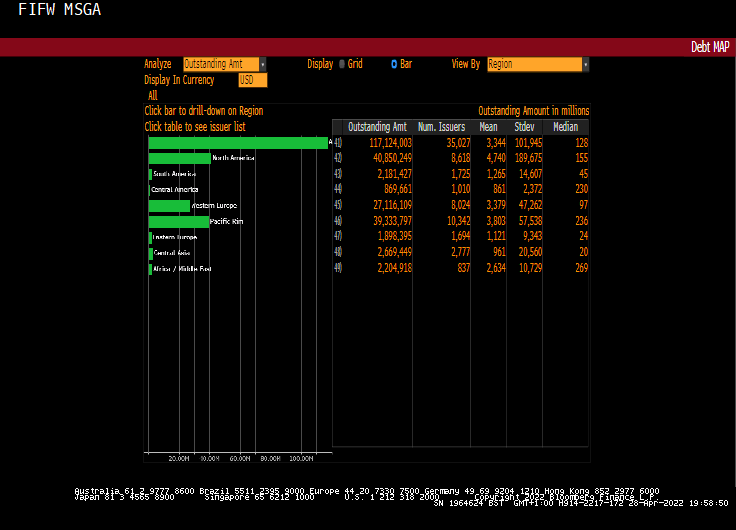Drill down on the Pacific Rim bar
736x530 pixels.
tap(178, 221)
